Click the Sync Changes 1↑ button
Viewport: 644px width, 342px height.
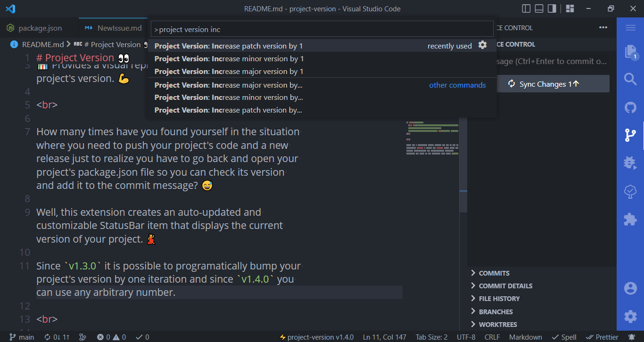tap(549, 84)
